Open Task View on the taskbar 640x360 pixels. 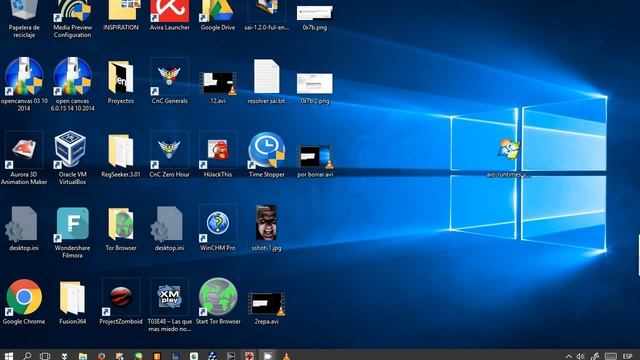(x=45, y=356)
